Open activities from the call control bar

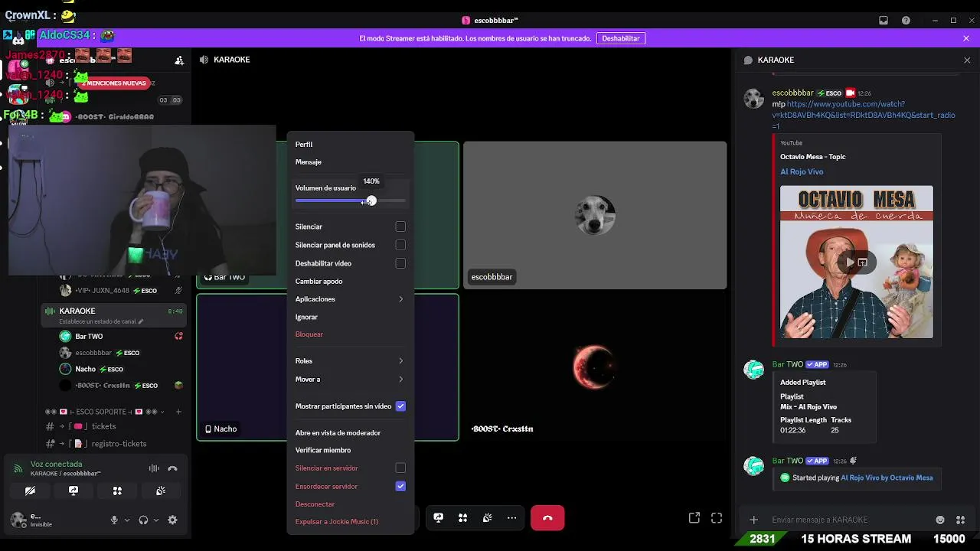pyautogui.click(x=462, y=518)
